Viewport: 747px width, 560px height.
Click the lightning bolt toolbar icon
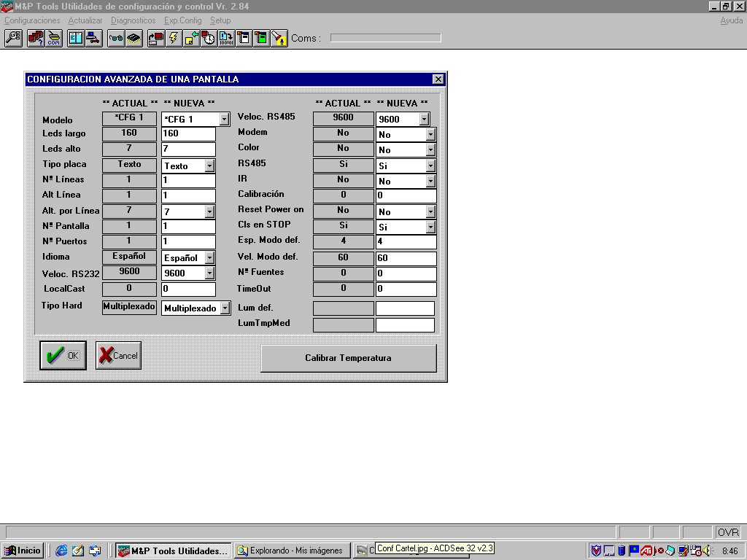tap(174, 38)
